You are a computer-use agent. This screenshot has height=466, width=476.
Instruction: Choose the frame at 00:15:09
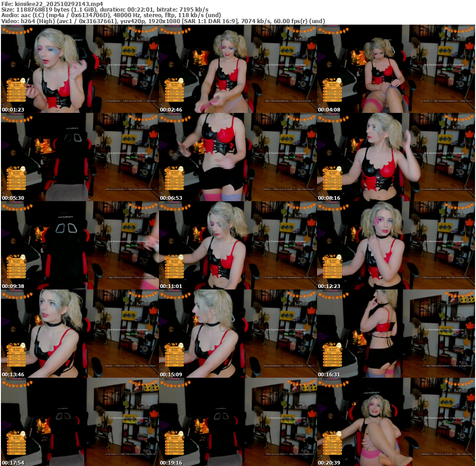(238, 334)
